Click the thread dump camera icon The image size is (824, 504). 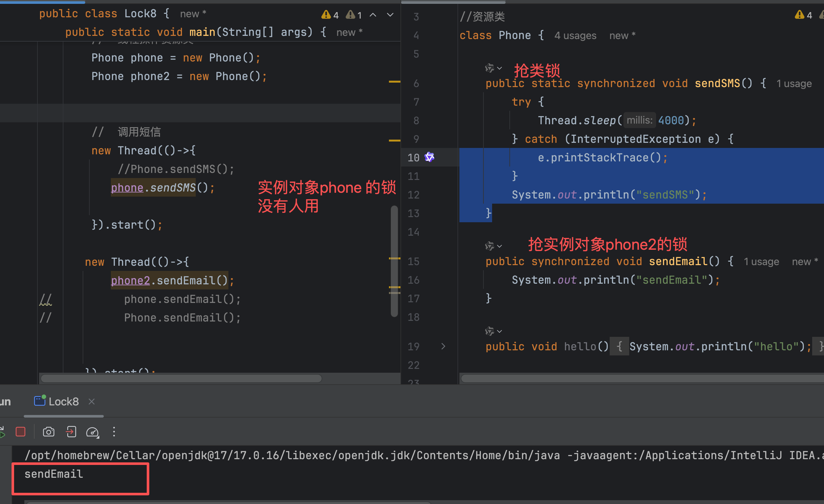[x=48, y=432]
